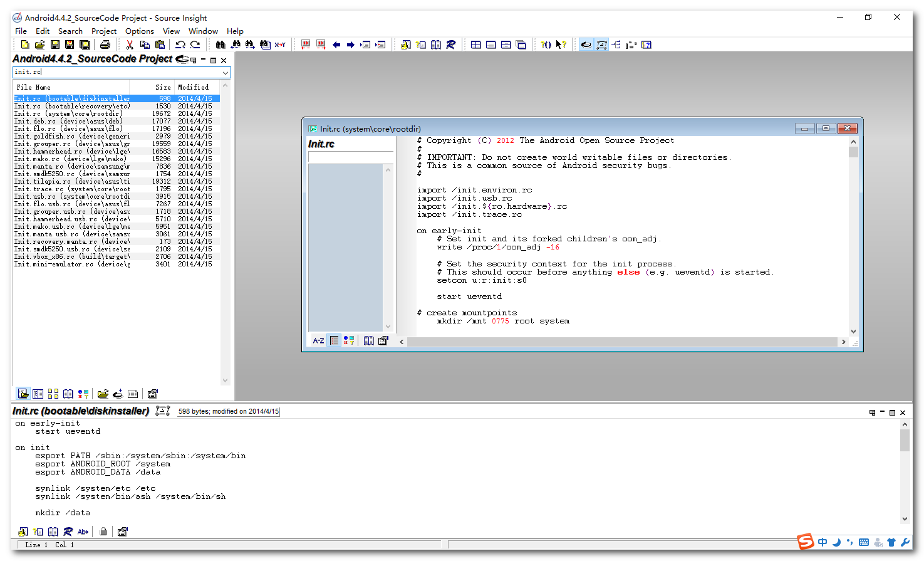Click the Rename Ab arrow icon in context toolbar
Image resolution: width=924 pixels, height=561 pixels.
tap(83, 532)
